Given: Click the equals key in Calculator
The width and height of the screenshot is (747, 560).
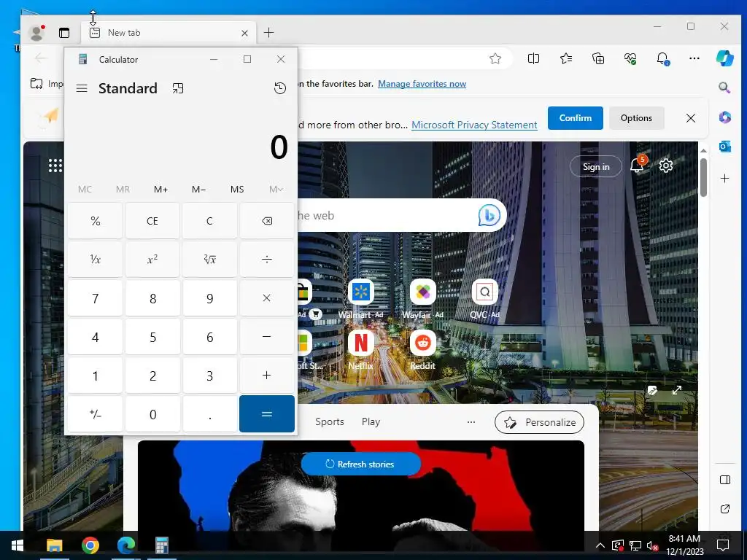Looking at the screenshot, I should point(267,414).
